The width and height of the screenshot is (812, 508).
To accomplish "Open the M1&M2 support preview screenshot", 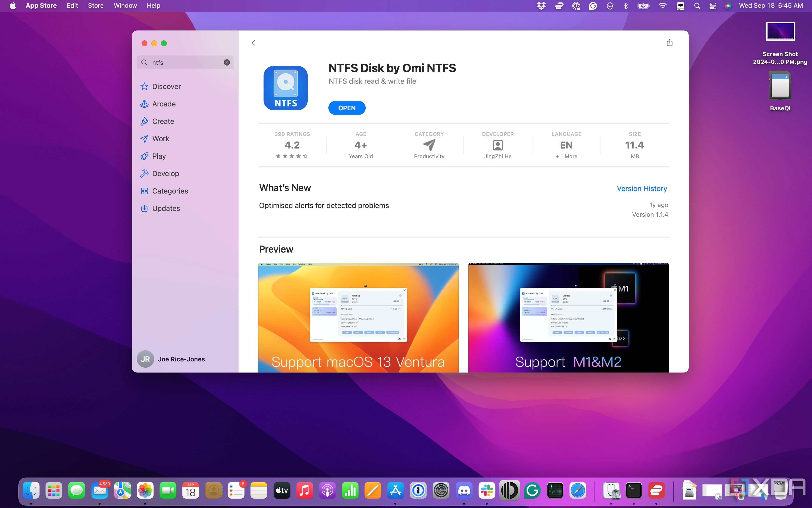I will pos(568,317).
